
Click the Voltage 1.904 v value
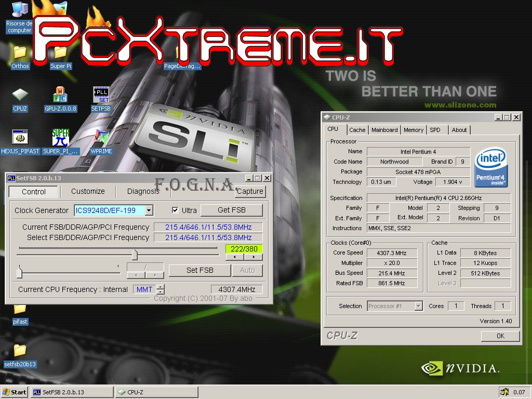[x=453, y=182]
